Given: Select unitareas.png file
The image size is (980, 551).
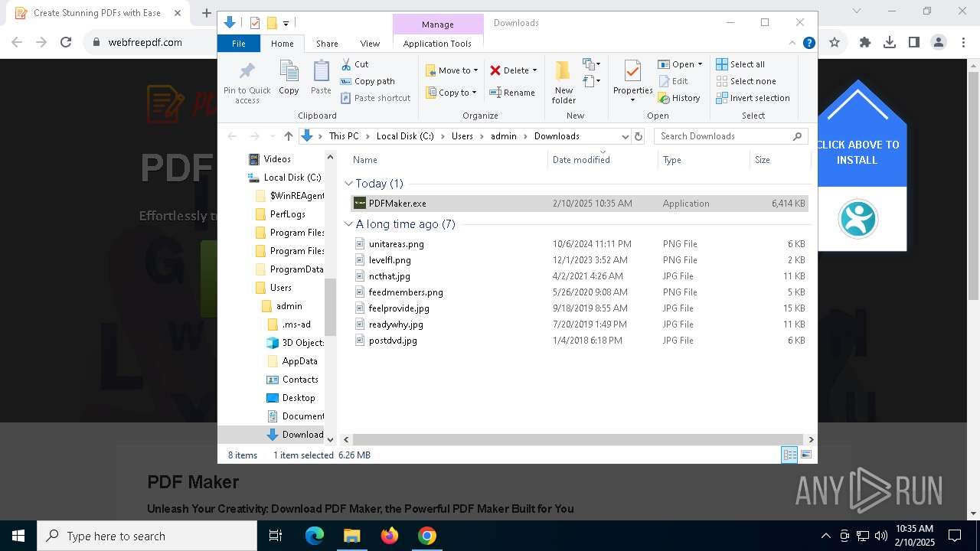Looking at the screenshot, I should tap(579, 244).
